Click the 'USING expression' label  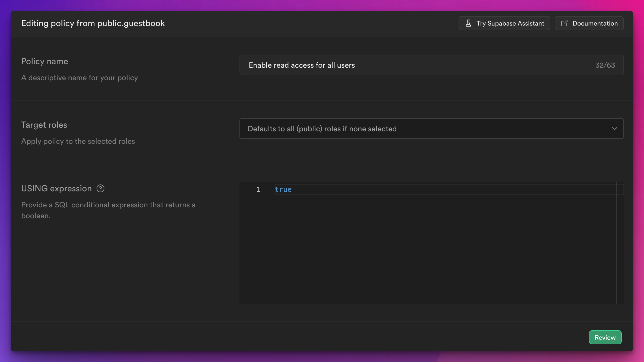tap(56, 189)
